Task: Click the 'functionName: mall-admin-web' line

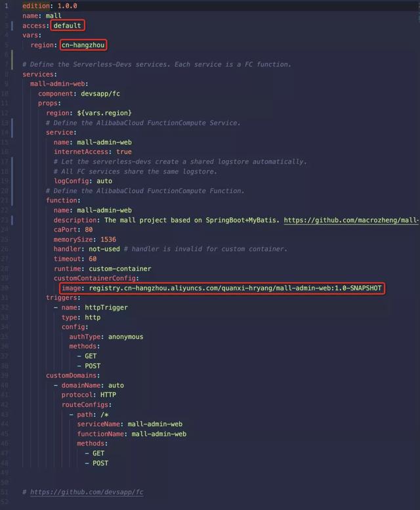Action: [x=132, y=434]
